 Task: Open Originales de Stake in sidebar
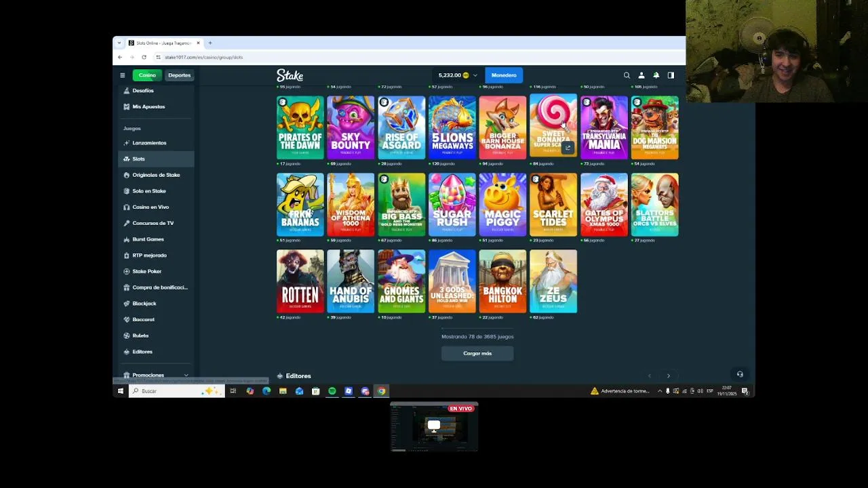pos(157,175)
